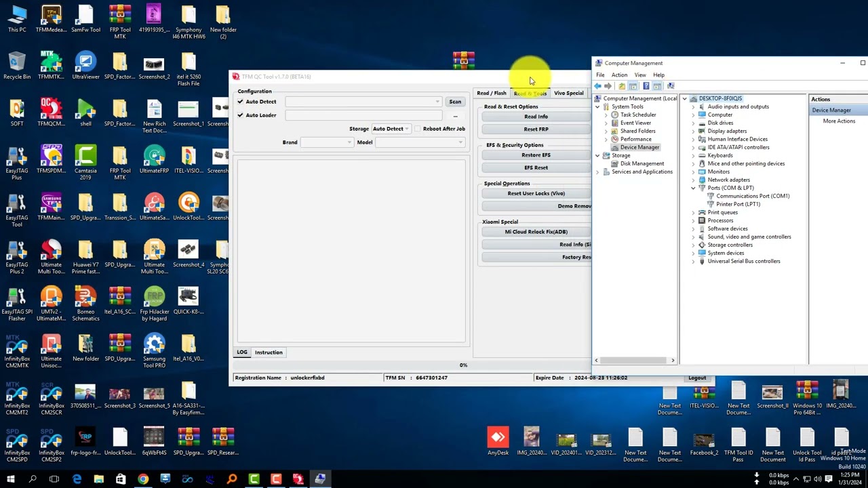This screenshot has width=868, height=488.
Task: Open Microsoft Store from the taskbar
Action: pos(121,479)
